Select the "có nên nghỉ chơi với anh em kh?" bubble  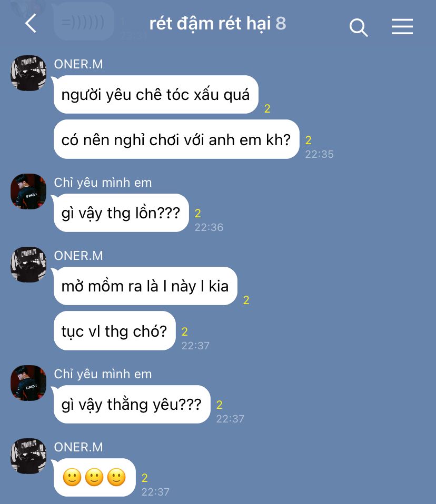click(x=176, y=139)
